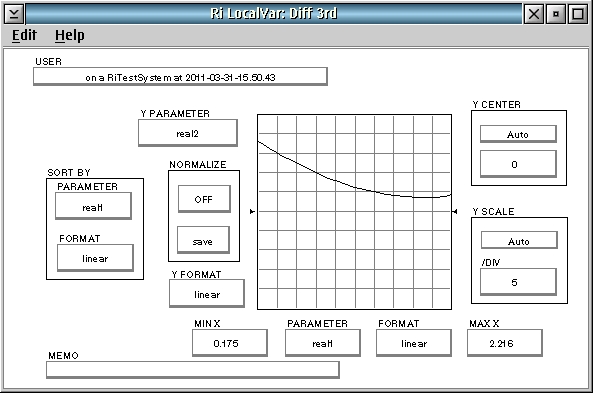This screenshot has width=593, height=393.
Task: Toggle the NORMALIZE OFF button
Action: point(204,199)
